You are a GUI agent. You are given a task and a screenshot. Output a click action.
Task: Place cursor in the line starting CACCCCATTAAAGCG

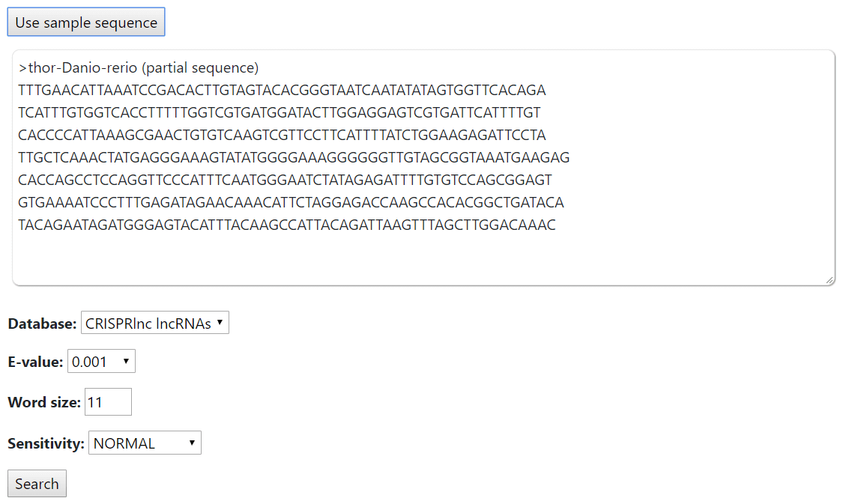tap(282, 135)
